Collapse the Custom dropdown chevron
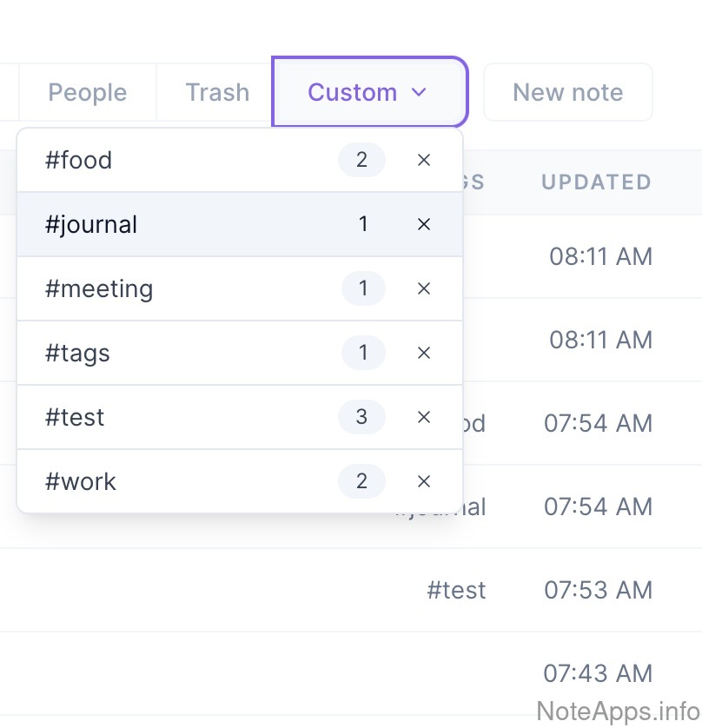Viewport: 702px width, 728px height. point(419,92)
